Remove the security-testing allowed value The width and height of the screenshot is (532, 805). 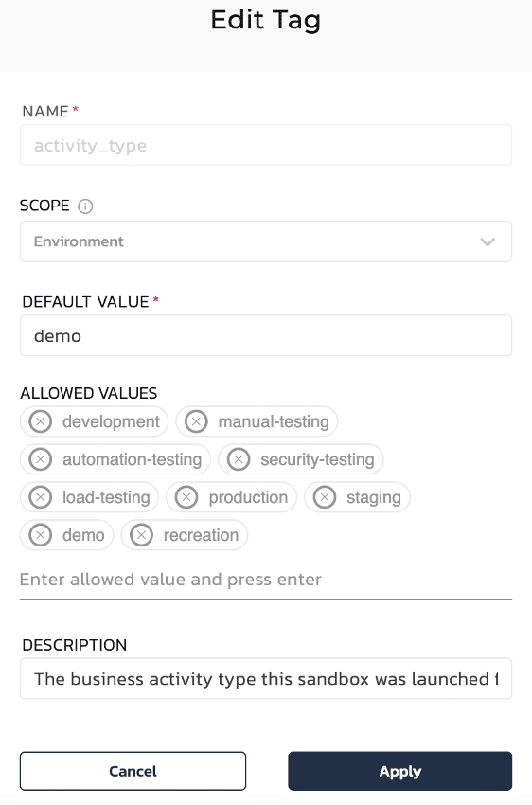tap(239, 459)
